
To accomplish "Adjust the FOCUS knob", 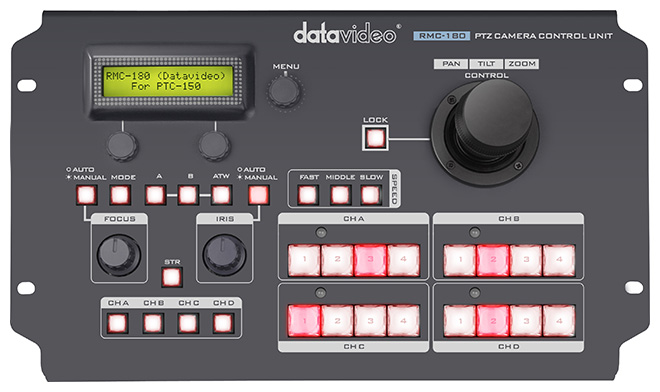I will pyautogui.click(x=119, y=255).
